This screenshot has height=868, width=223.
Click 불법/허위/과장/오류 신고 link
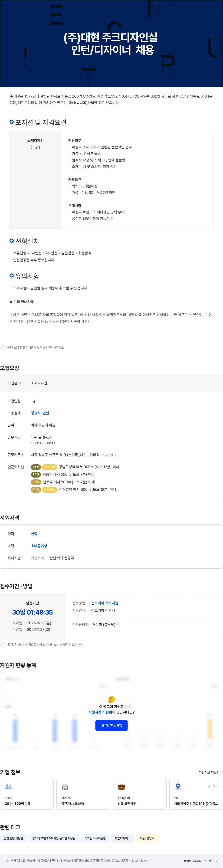pyautogui.click(x=198, y=861)
